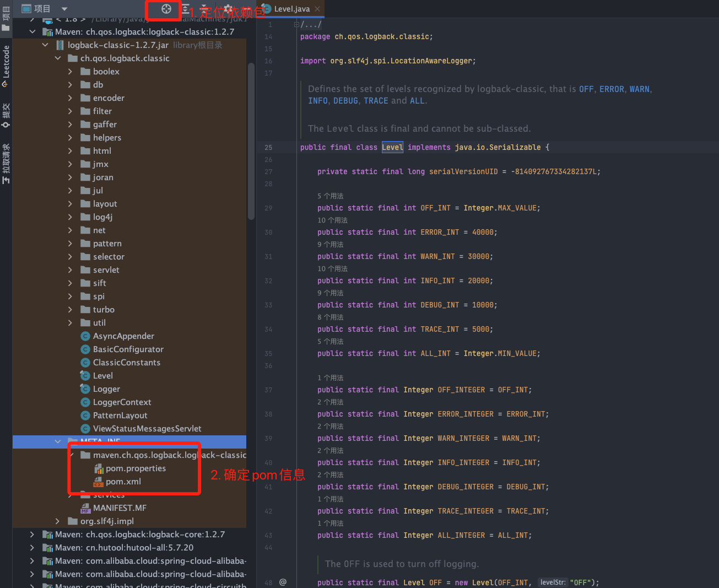Click the Level class icon in tree

85,376
